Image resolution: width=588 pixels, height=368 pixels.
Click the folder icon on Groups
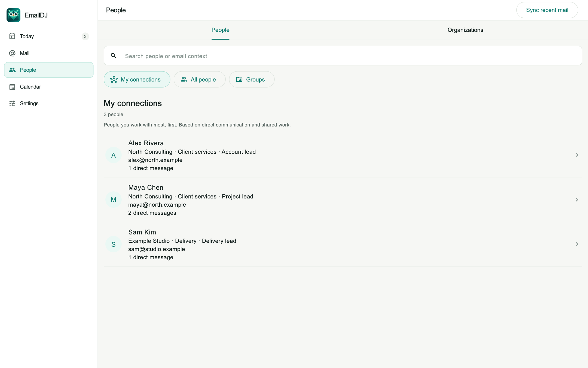point(239,79)
